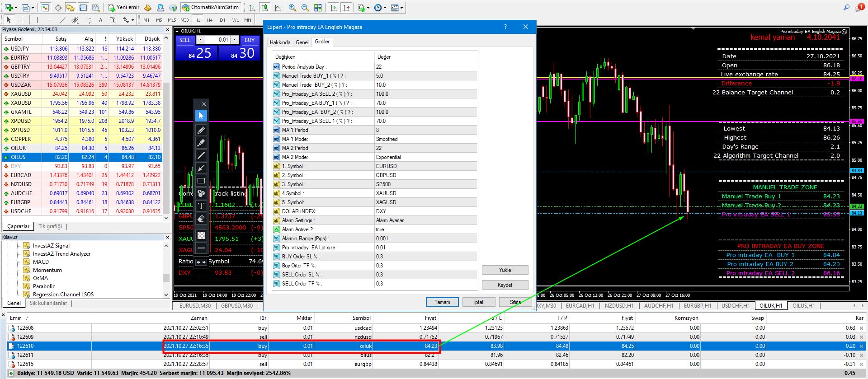Open search magnifier at top right

(847, 8)
